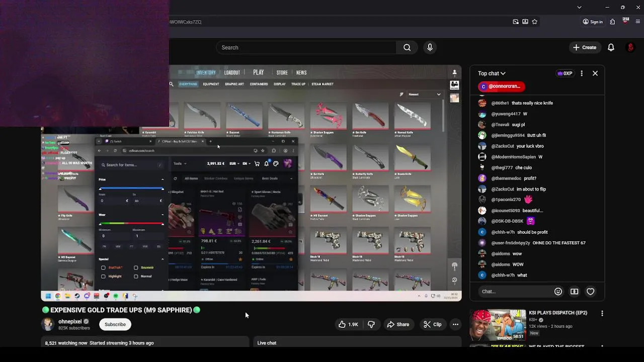This screenshot has width=644, height=362.
Task: Click the Windows Start button in stream
Action: click(48, 296)
